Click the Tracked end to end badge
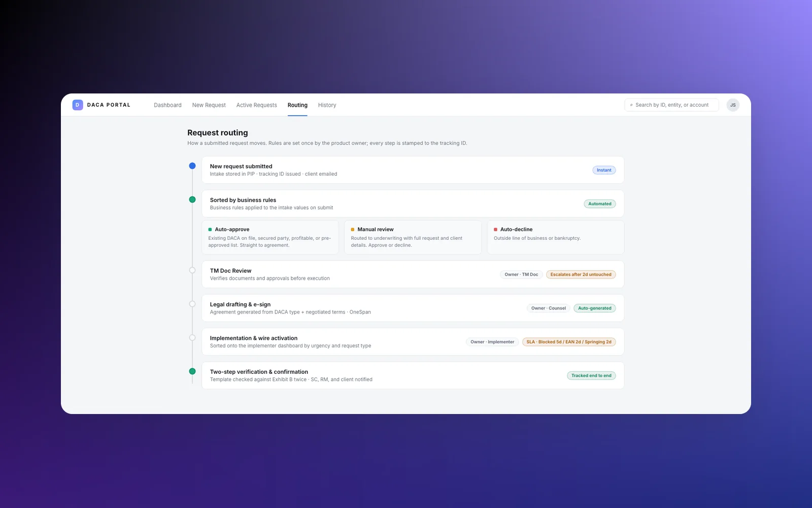The width and height of the screenshot is (812, 508). (x=591, y=376)
